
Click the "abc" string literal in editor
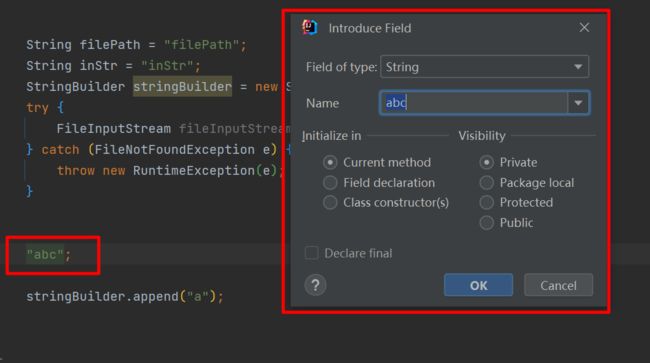(x=45, y=254)
